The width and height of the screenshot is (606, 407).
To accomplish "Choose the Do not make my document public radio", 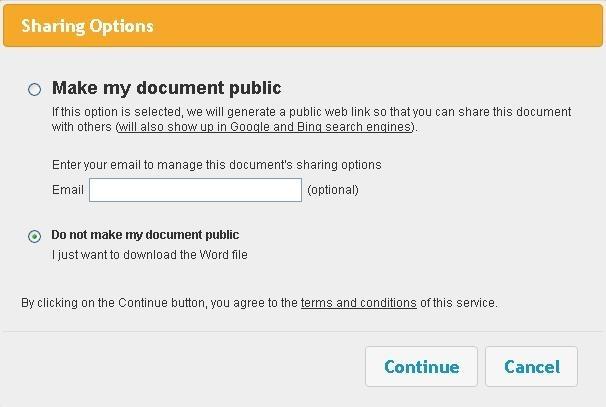I will [34, 236].
